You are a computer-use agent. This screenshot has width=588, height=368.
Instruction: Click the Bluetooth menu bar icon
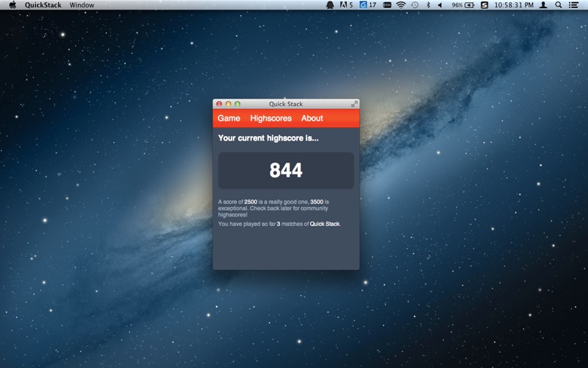point(428,5)
